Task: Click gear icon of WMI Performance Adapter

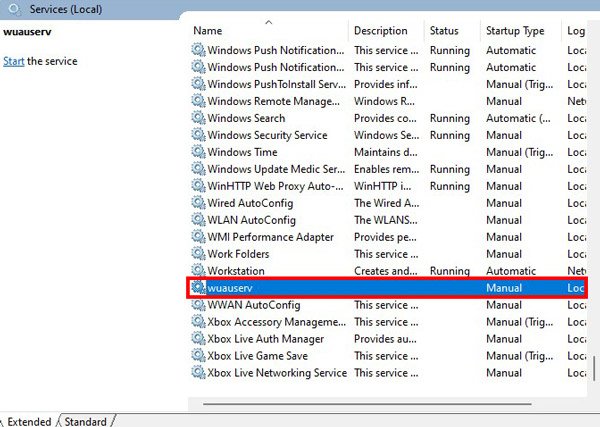Action: [x=198, y=236]
